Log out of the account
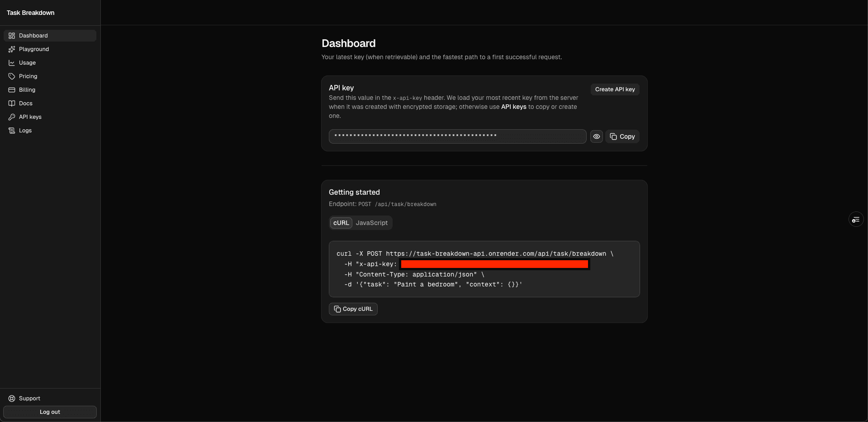868x422 pixels. click(50, 412)
